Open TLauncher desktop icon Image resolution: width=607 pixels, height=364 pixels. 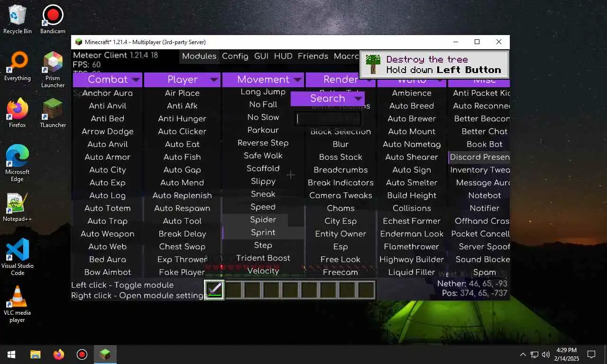click(53, 113)
